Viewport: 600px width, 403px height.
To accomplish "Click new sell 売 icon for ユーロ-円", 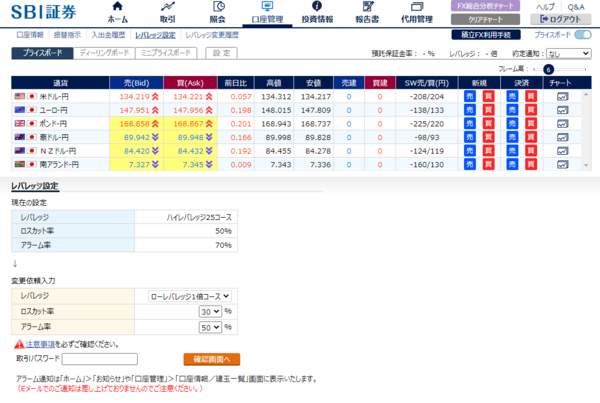I will pyautogui.click(x=470, y=110).
